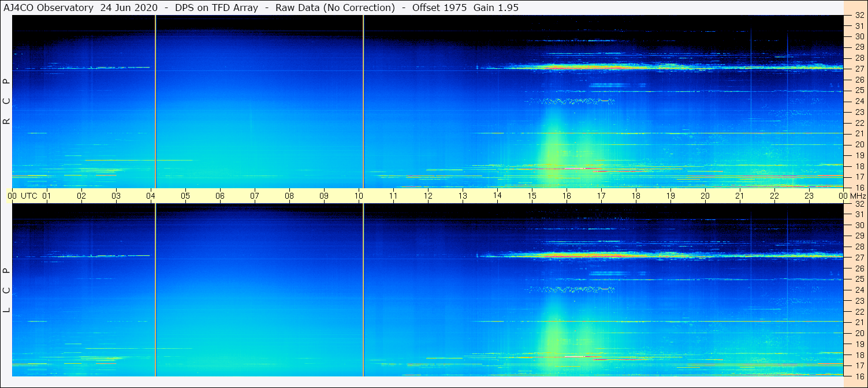Click the vertical marker line after 04 UTC in LCP panel
Image resolution: width=868 pixels, height=388 pixels.
click(155, 290)
